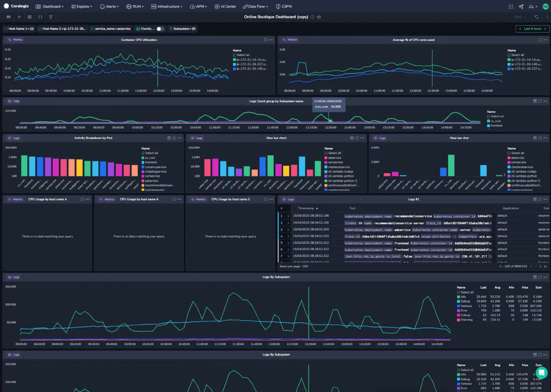This screenshot has width=551, height=392.
Task: Star the Online Boutique Dashboard as favorite
Action: [319, 17]
